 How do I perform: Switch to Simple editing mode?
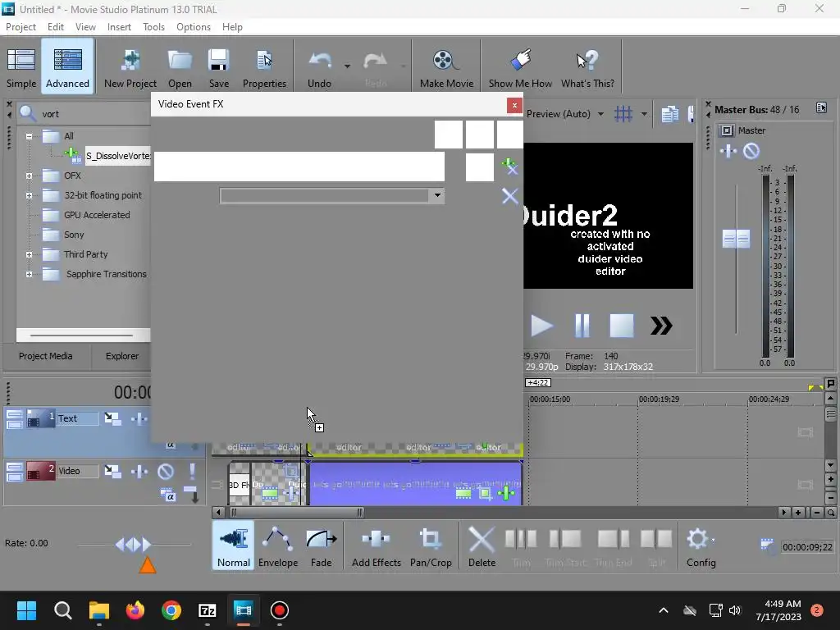click(x=21, y=67)
